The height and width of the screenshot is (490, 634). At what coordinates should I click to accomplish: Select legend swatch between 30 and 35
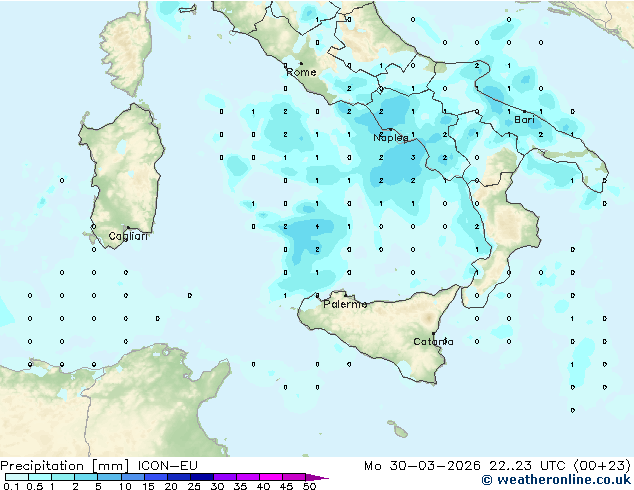224,477
